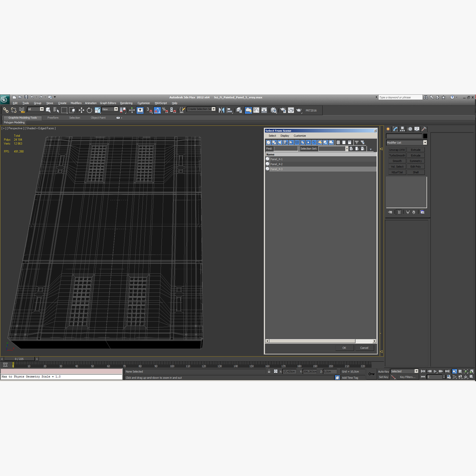This screenshot has height=476, width=476.
Task: Click the Unwrap UVW modifier button
Action: (397, 150)
